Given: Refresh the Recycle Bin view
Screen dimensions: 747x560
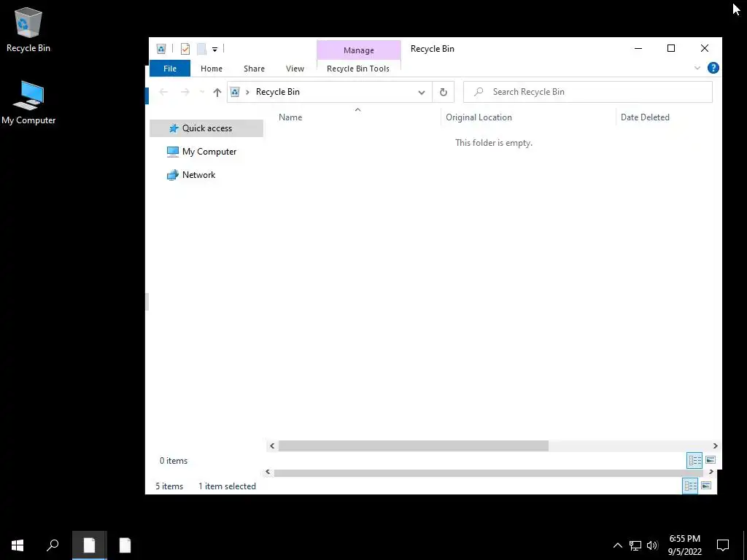Looking at the screenshot, I should [443, 92].
